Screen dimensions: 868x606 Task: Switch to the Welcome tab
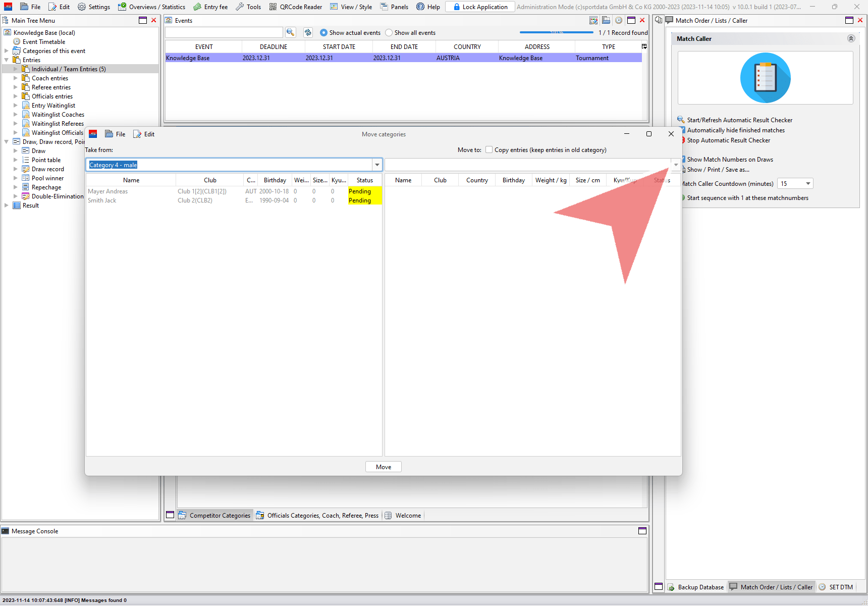click(408, 515)
